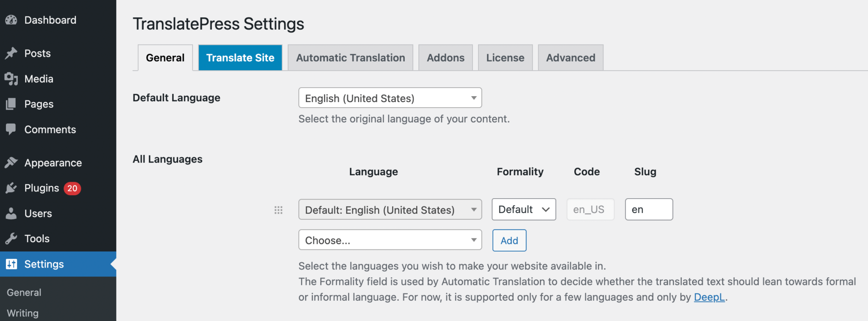Grab the drag handle for English language row
Screen dimensions: 868x321
pos(278,210)
